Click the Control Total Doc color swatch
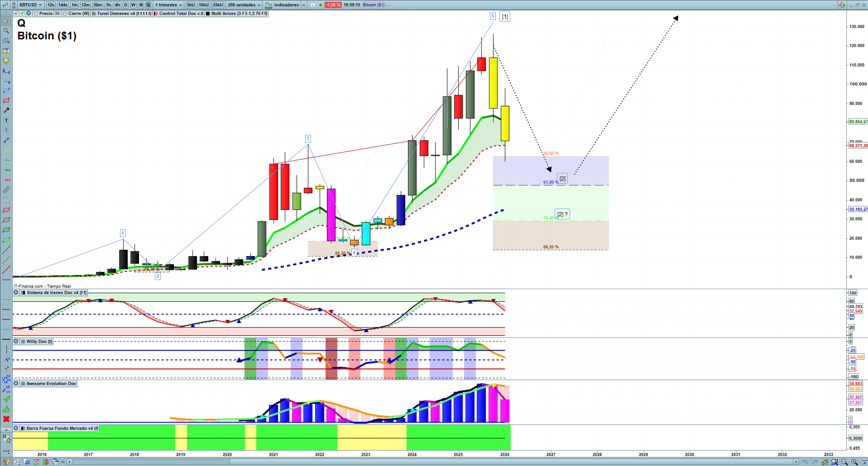Image resolution: width=868 pixels, height=466 pixels. pos(156,14)
